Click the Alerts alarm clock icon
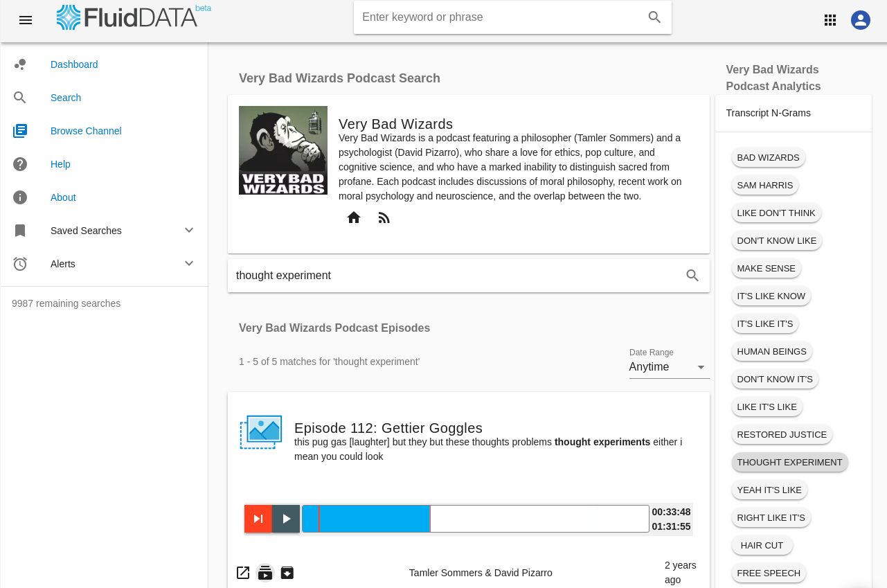 coord(20,264)
